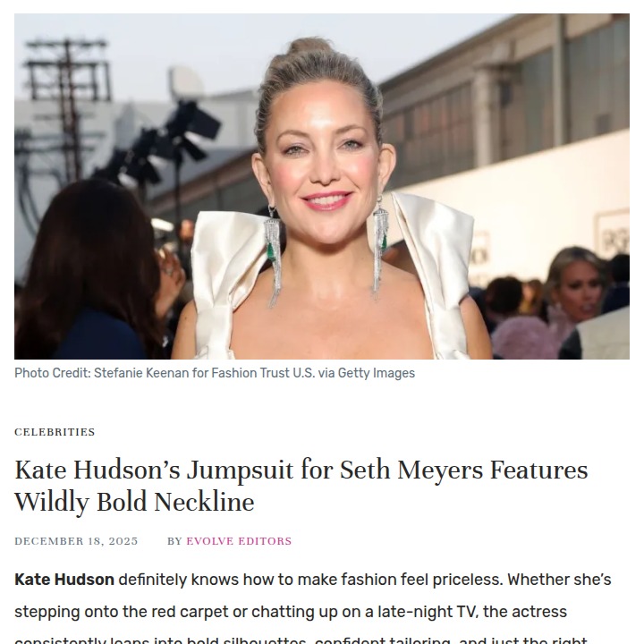Click the "BY" label before the author
Viewport: 644px width, 644px height.
(174, 541)
